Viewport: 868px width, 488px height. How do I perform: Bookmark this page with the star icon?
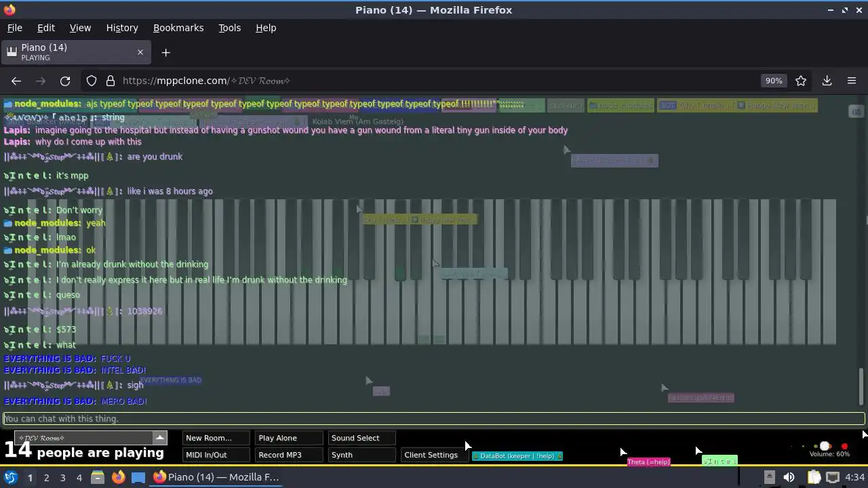[801, 81]
